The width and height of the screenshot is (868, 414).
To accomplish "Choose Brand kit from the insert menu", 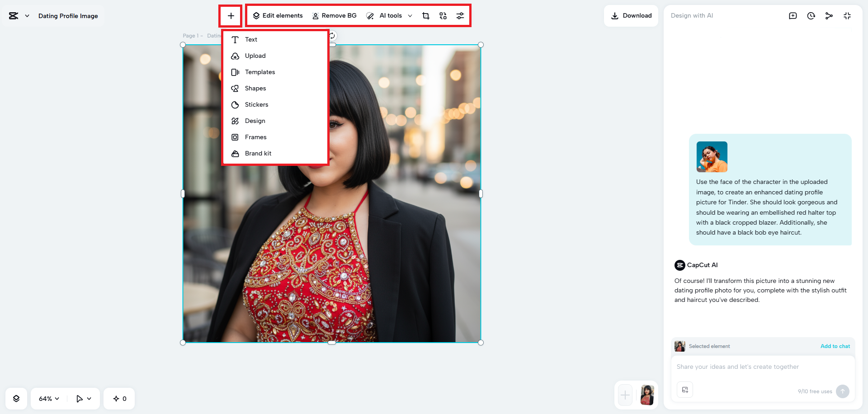I will [258, 153].
